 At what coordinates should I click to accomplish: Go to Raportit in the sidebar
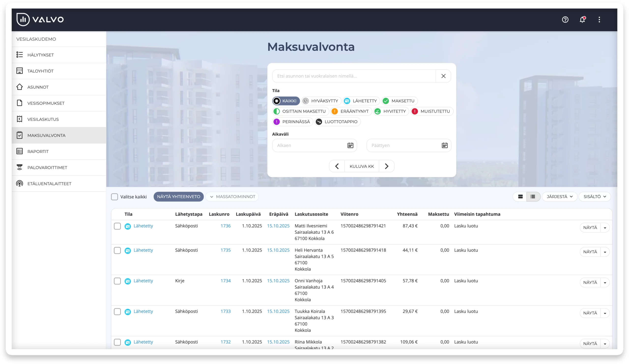[38, 152]
